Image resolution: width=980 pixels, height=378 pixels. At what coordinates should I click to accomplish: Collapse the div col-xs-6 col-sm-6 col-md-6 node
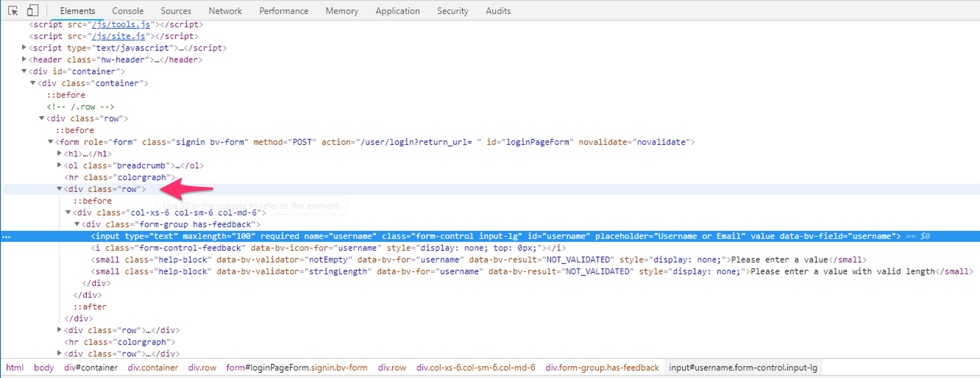68,213
